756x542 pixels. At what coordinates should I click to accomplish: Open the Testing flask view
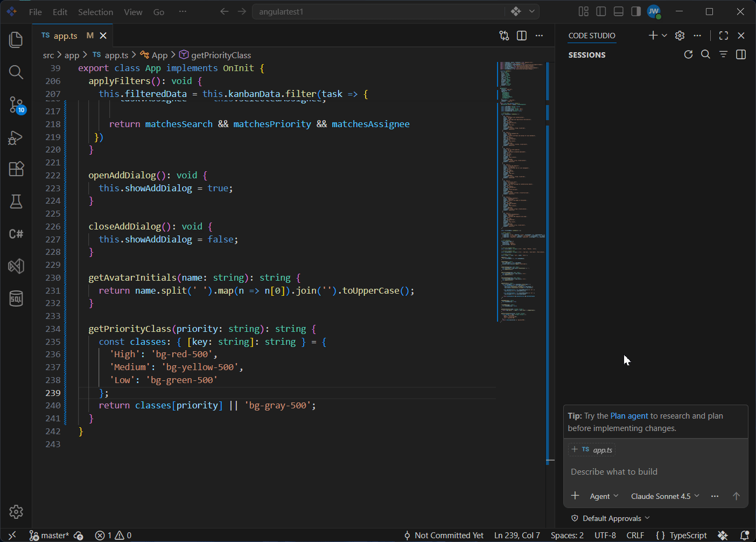pos(16,201)
